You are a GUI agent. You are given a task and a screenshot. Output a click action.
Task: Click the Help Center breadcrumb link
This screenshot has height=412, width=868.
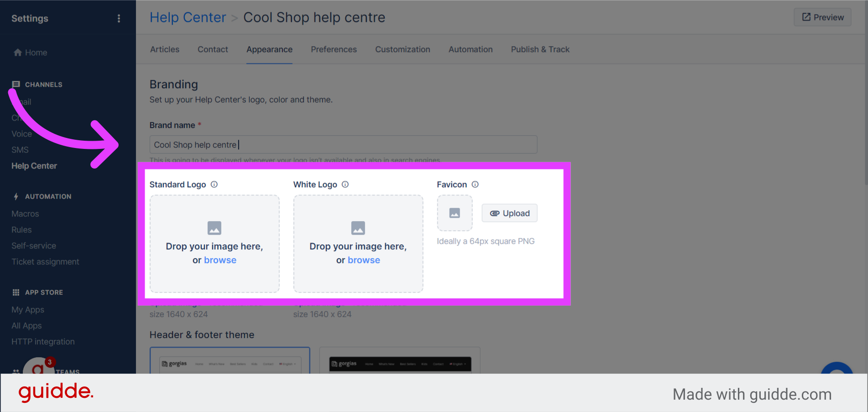tap(188, 17)
